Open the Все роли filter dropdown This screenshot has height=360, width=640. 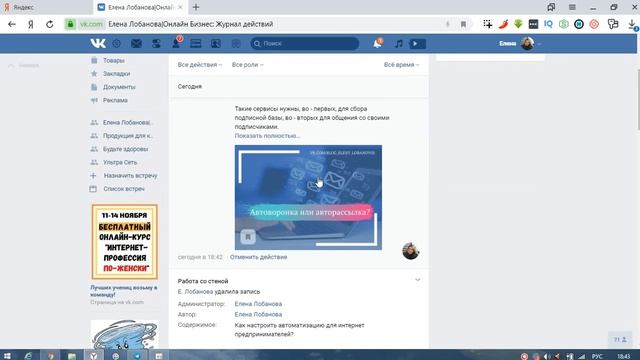pyautogui.click(x=247, y=64)
